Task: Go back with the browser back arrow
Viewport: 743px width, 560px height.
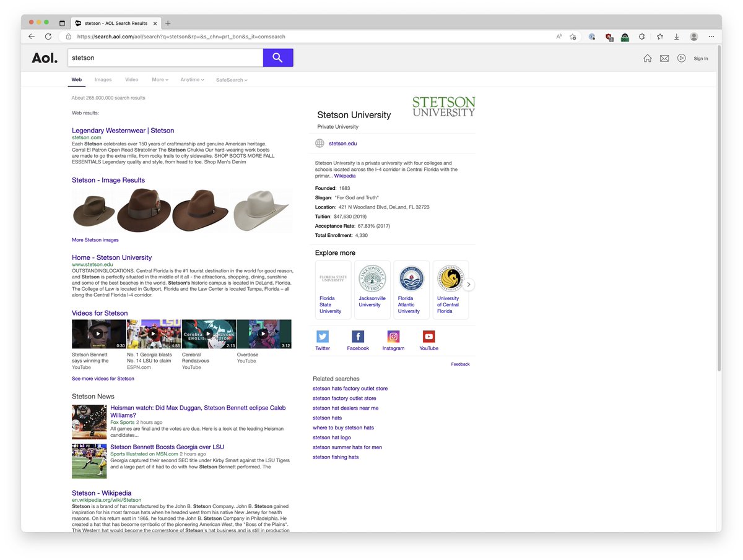Action: pyautogui.click(x=32, y=37)
